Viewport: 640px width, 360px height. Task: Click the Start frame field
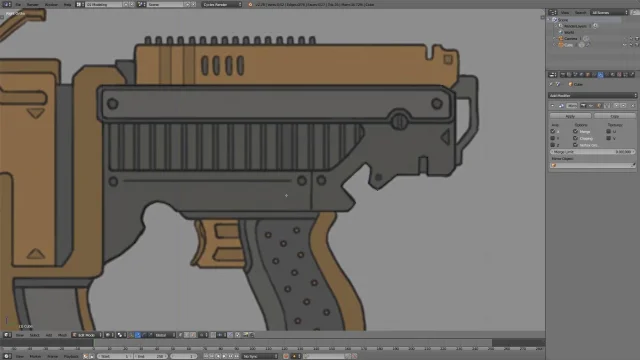click(115, 356)
